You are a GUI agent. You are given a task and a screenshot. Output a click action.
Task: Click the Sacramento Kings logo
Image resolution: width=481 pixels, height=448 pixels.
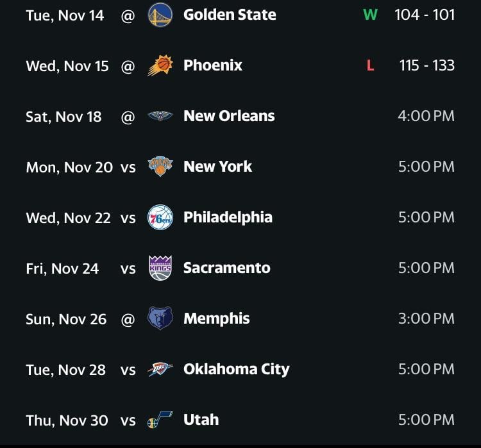pos(160,268)
